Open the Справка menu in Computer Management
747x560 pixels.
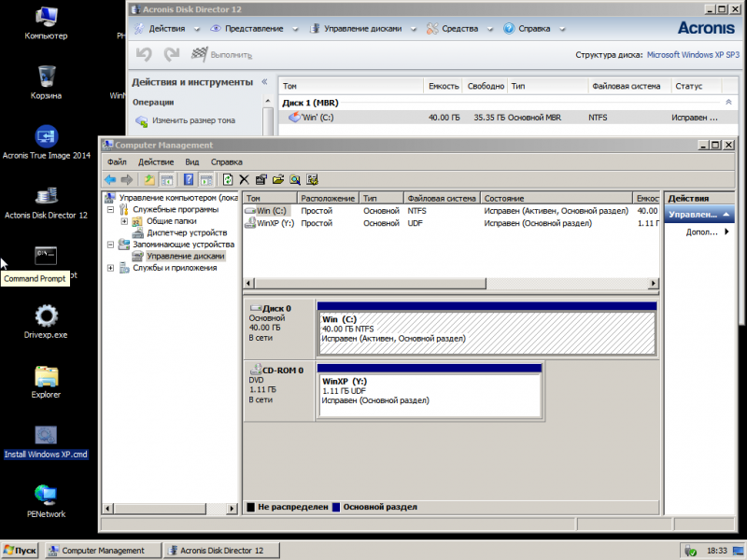pyautogui.click(x=226, y=161)
